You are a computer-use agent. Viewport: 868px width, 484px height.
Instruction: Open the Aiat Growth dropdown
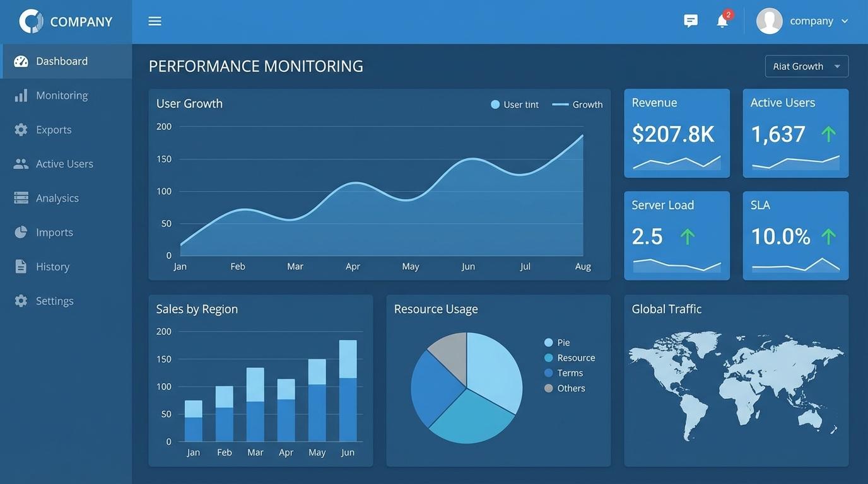(x=806, y=66)
